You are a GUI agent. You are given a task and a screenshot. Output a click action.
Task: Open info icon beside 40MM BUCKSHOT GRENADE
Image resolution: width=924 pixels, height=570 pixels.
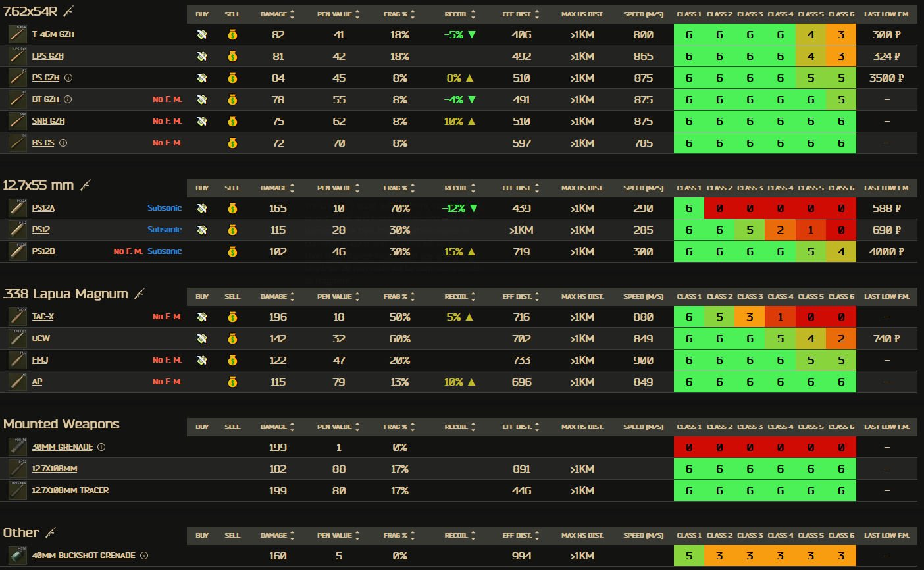pyautogui.click(x=144, y=556)
